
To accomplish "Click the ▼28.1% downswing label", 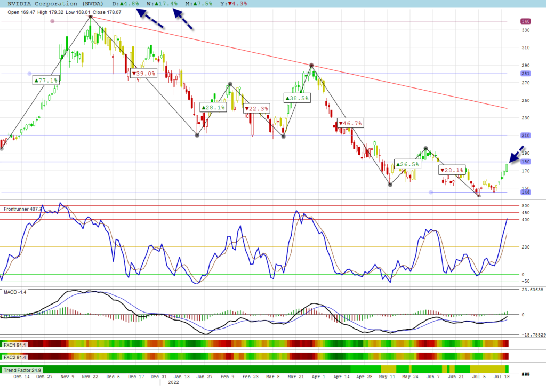I will tap(452, 170).
